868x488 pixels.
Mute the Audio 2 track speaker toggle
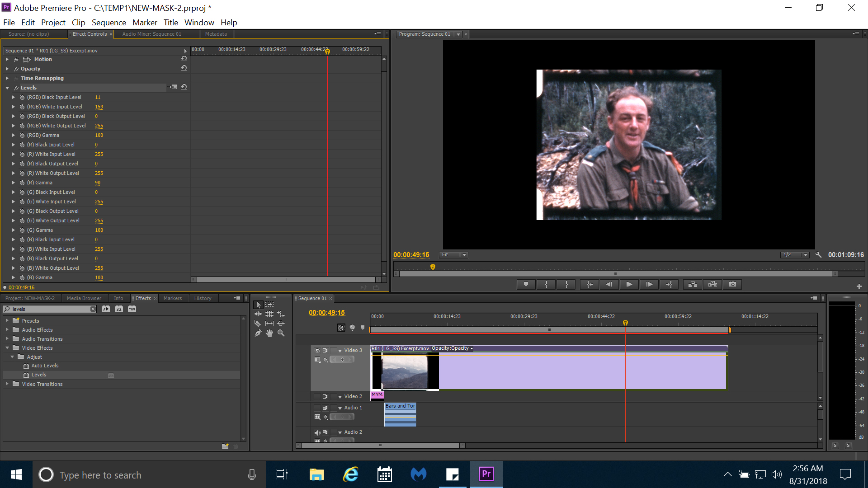317,432
